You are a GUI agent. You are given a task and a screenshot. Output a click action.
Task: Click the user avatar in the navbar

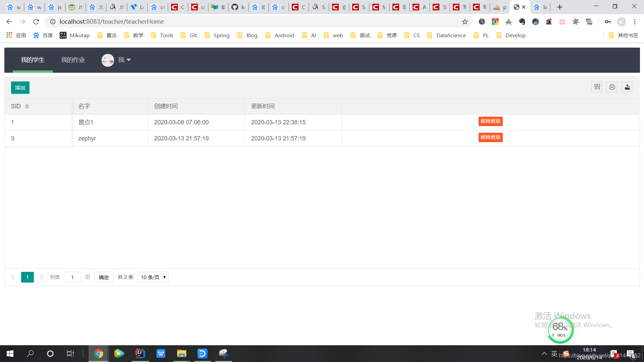[x=108, y=60]
